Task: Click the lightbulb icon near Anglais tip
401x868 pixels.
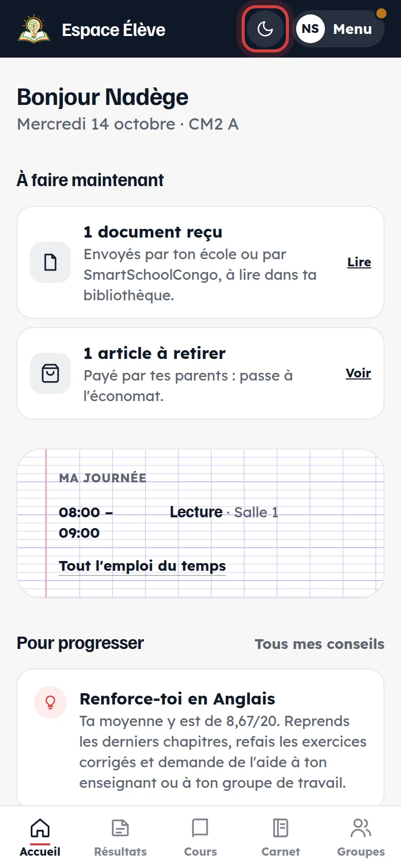Action: coord(50,702)
